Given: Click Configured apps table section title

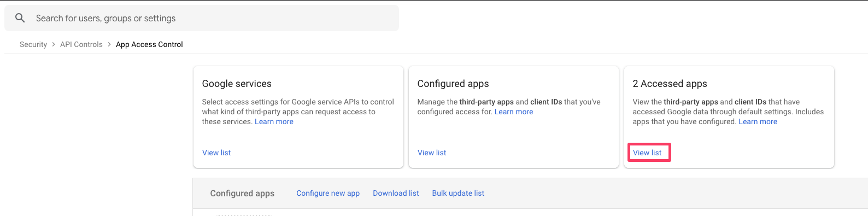Looking at the screenshot, I should (242, 193).
